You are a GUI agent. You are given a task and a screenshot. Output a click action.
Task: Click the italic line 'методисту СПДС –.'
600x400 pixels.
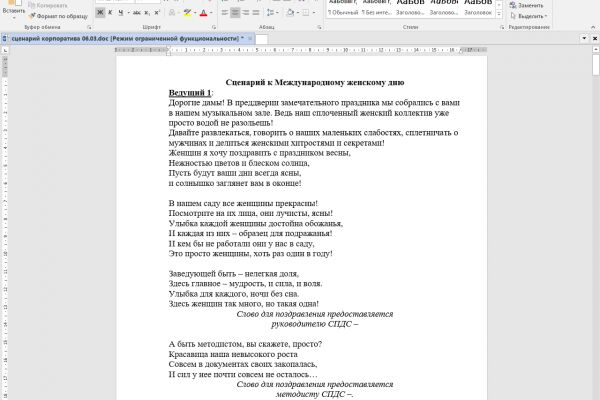[x=315, y=394]
